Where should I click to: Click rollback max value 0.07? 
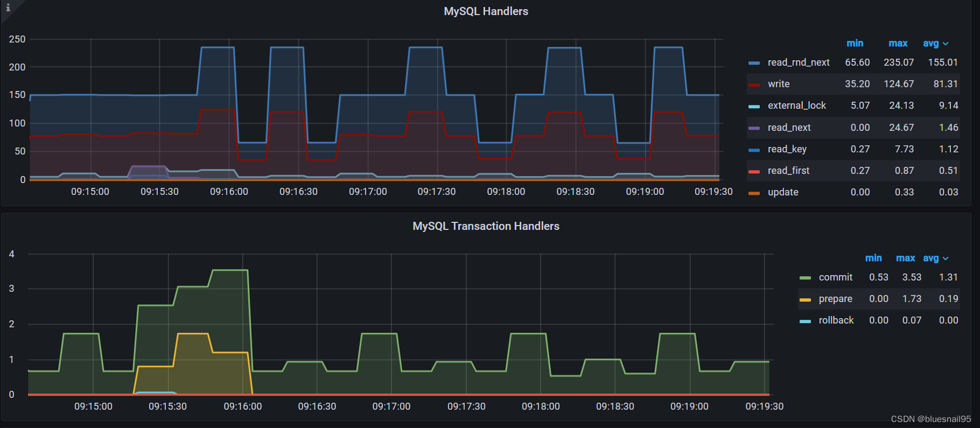[x=912, y=320]
